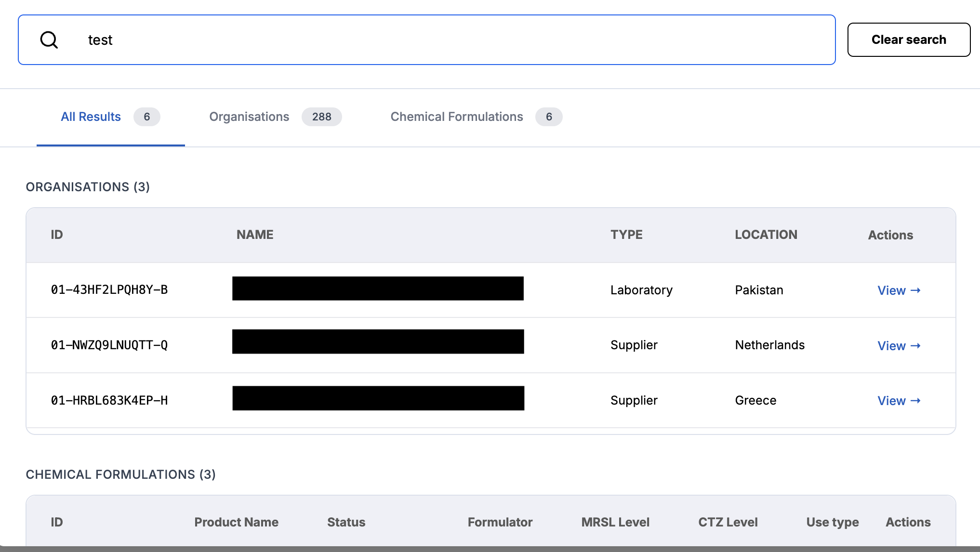Screen dimensions: 980x552
Task: View the Greece supplier organisation
Action: click(x=899, y=401)
